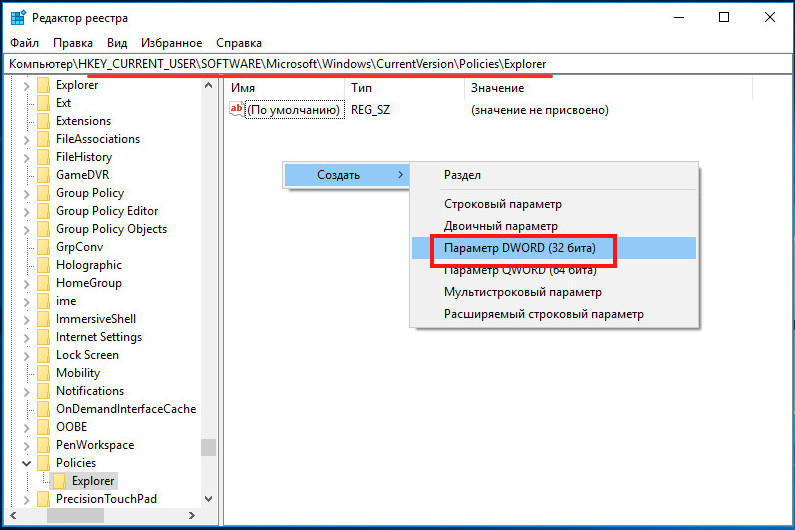795x530 pixels.
Task: Click the PrecisionTouchPad folder icon
Action: point(44,499)
